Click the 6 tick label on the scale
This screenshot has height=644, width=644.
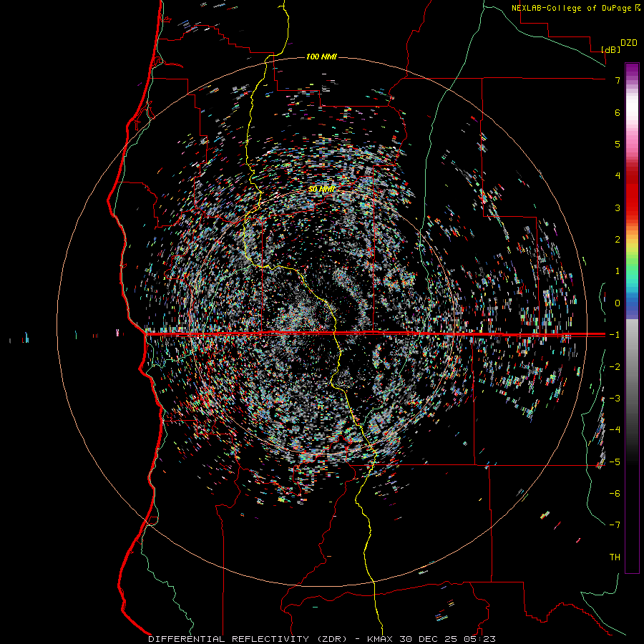tap(618, 112)
